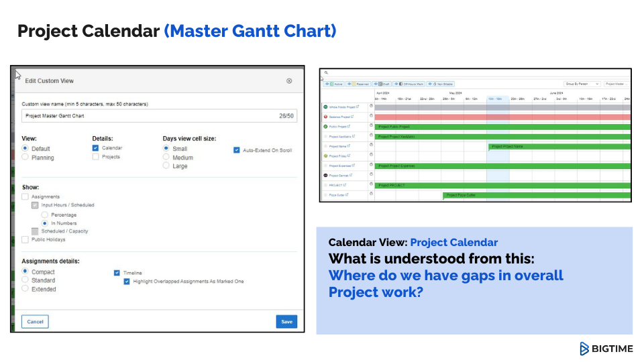Open the Project Master custom view dropdown
The width and height of the screenshot is (644, 362).
point(616,84)
